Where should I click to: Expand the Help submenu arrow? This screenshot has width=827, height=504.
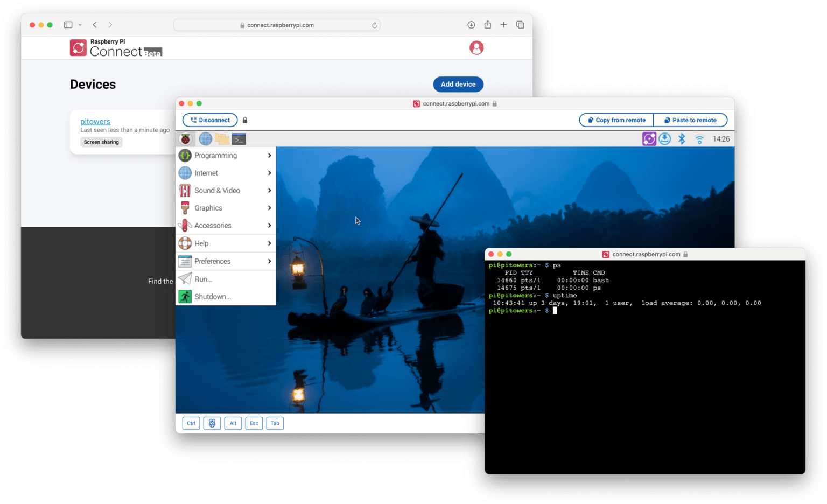click(269, 243)
